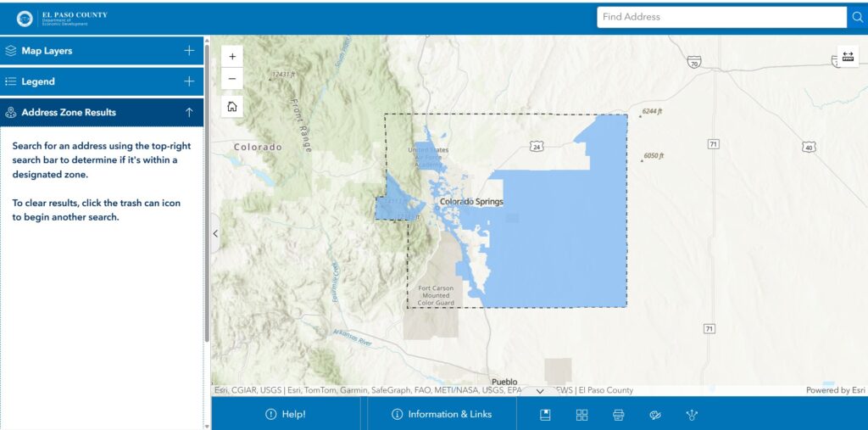This screenshot has width=868, height=430.
Task: Reset map to home extent
Action: pos(231,107)
